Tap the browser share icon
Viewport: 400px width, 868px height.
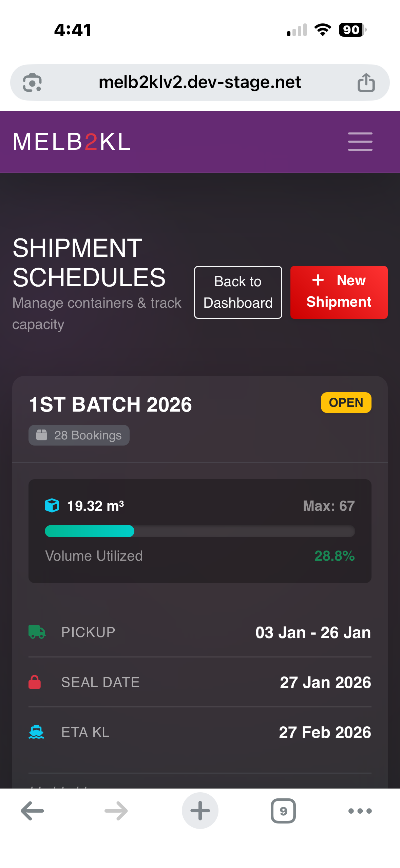366,83
